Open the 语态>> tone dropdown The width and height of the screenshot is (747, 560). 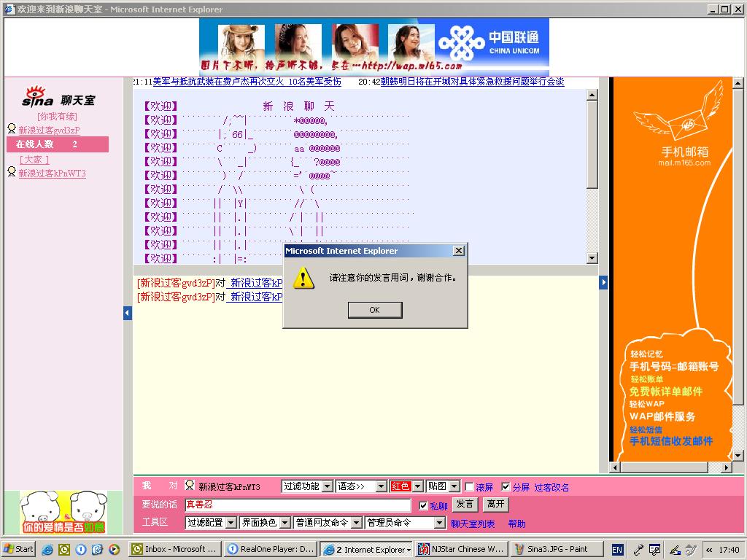(x=361, y=486)
